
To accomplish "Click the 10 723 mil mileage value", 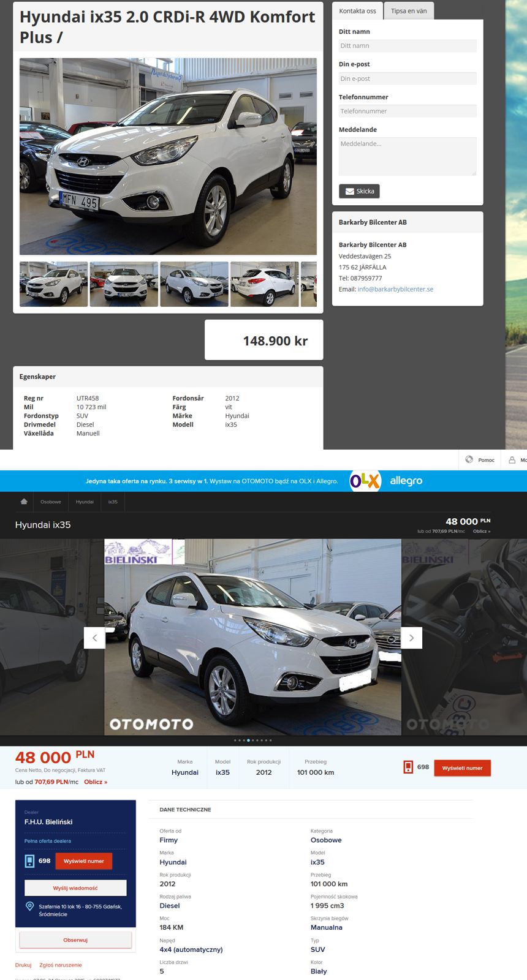I will pyautogui.click(x=91, y=407).
